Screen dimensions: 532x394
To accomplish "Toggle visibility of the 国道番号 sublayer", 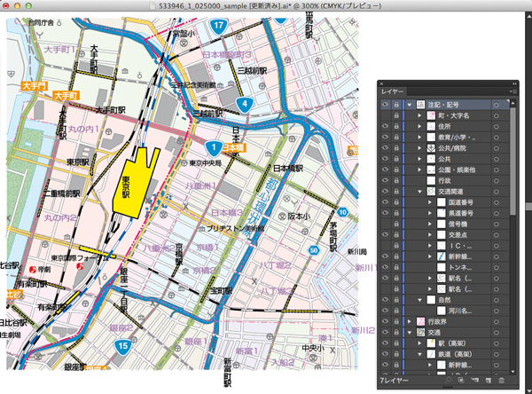I will (385, 203).
